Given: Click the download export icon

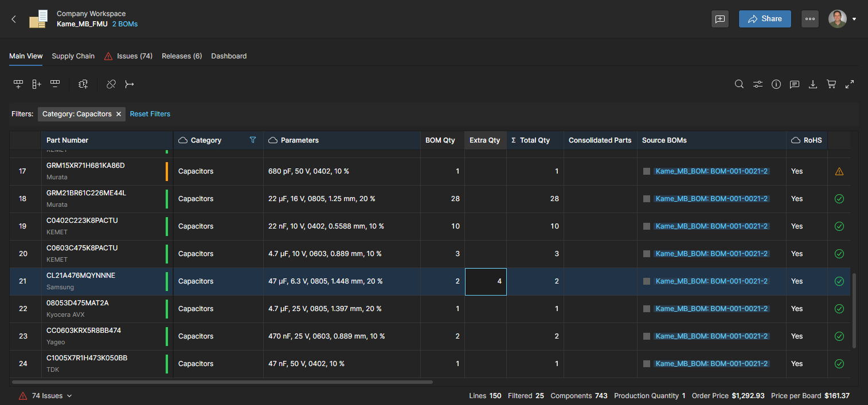Looking at the screenshot, I should (x=813, y=84).
